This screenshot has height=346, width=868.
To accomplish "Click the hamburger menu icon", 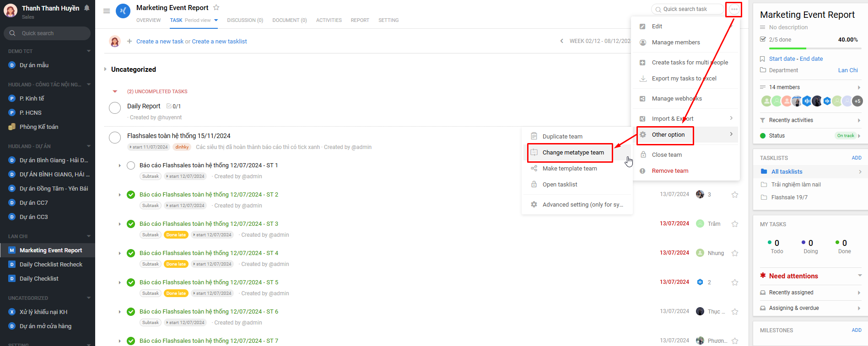I will (x=107, y=11).
